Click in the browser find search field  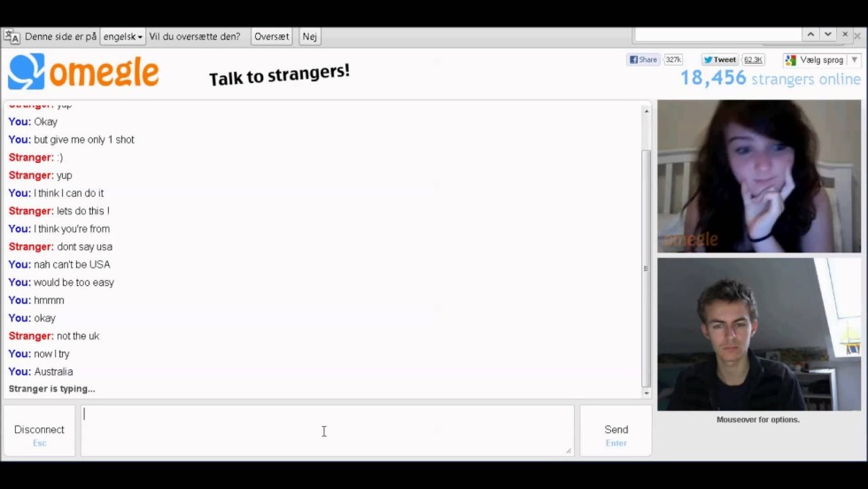click(x=717, y=35)
